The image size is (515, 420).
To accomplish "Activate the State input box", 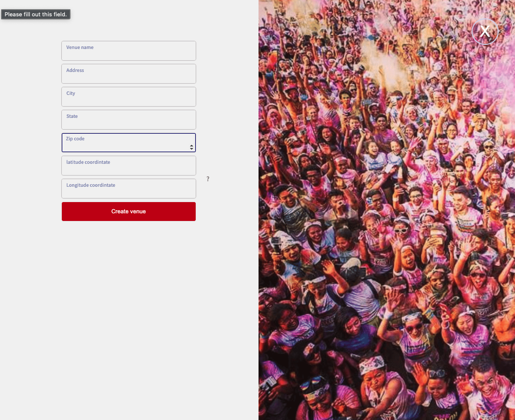I will (129, 119).
